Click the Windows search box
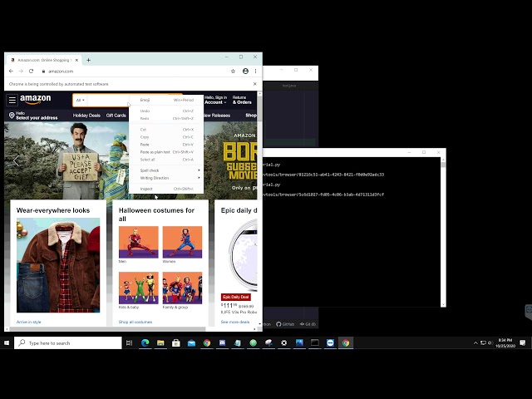The width and height of the screenshot is (532, 399). point(68,343)
